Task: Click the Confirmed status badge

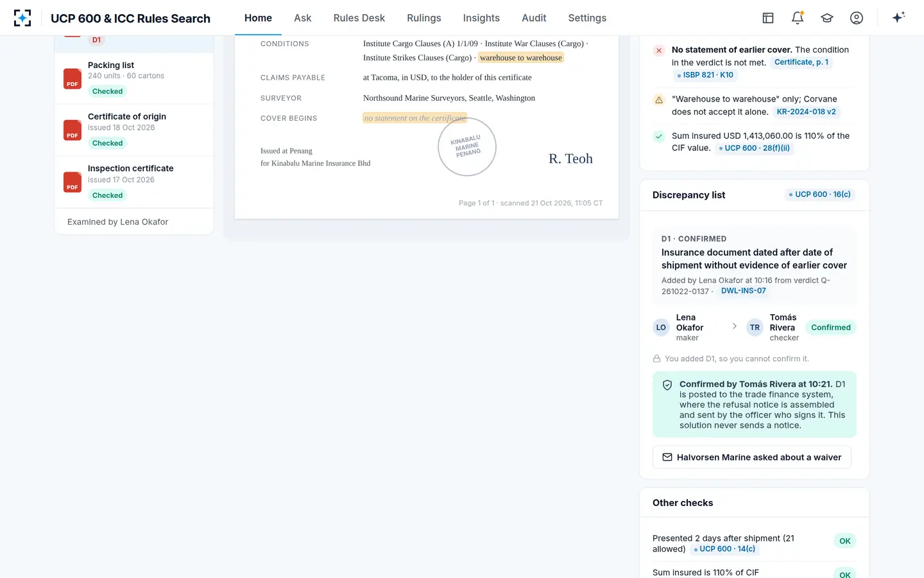Action: tap(830, 328)
